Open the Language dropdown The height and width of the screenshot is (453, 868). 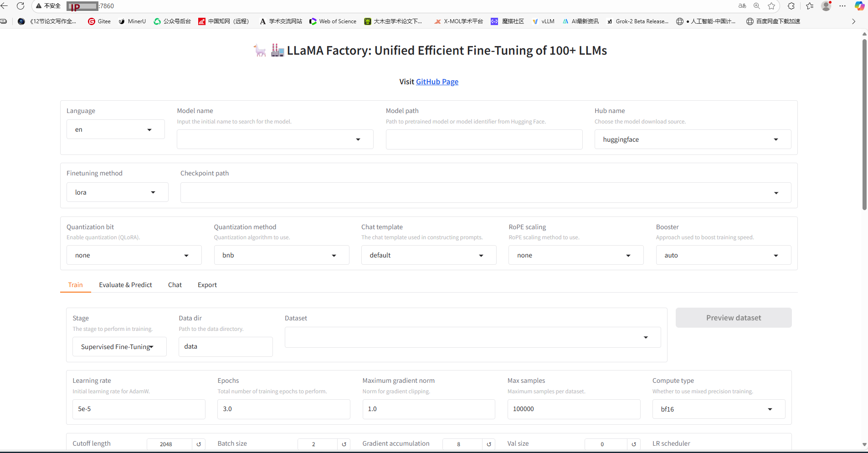(x=116, y=129)
